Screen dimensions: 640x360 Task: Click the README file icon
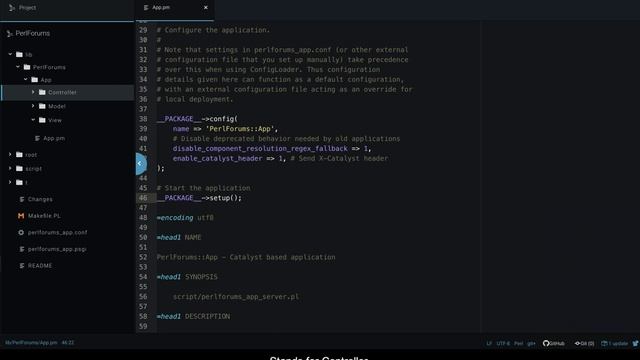[x=22, y=266]
